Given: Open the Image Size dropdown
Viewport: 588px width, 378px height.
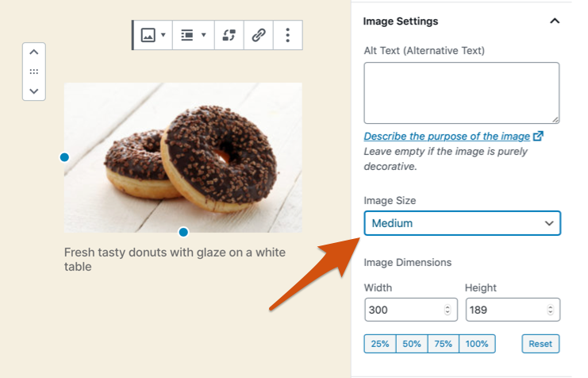Looking at the screenshot, I should pyautogui.click(x=462, y=223).
